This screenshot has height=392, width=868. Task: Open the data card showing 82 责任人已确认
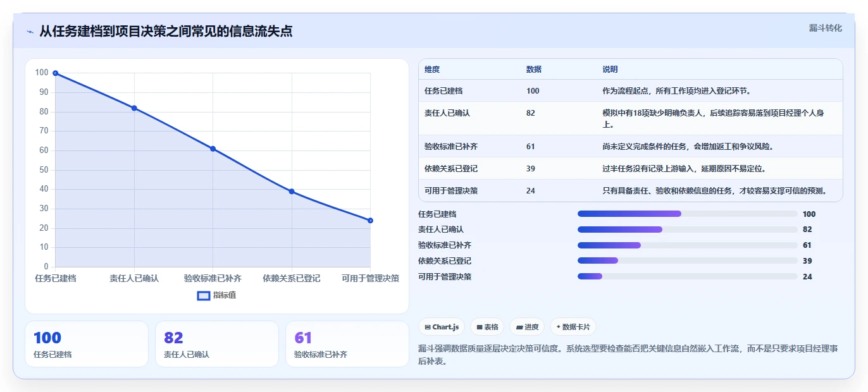point(217,344)
